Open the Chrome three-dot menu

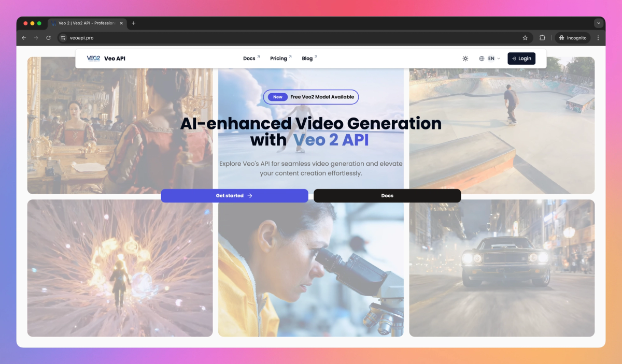[598, 38]
